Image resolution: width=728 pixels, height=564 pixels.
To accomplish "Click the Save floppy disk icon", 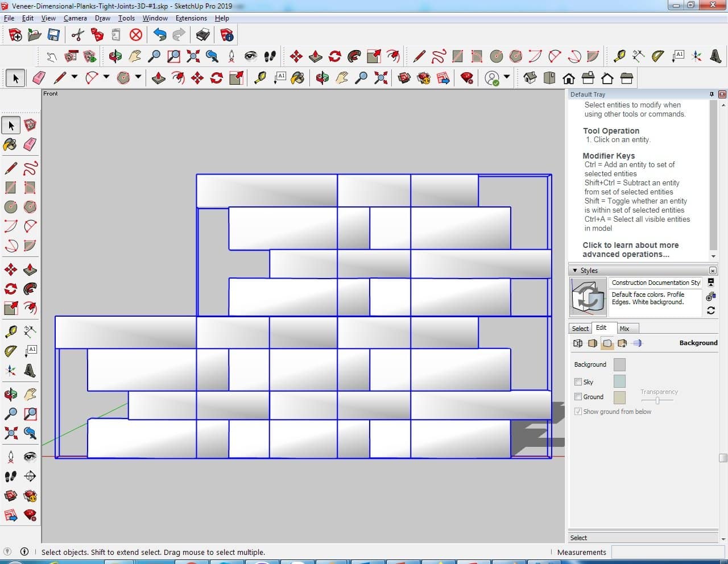I will coord(53,35).
